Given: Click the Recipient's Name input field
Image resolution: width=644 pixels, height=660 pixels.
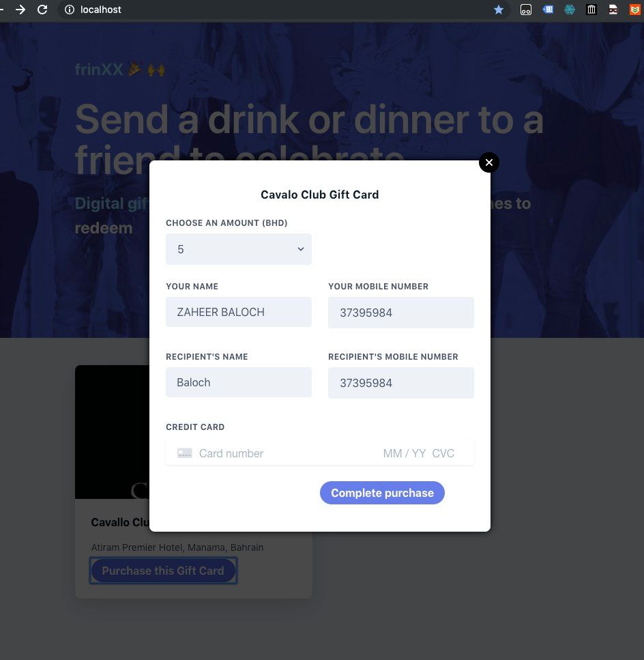Looking at the screenshot, I should point(239,382).
